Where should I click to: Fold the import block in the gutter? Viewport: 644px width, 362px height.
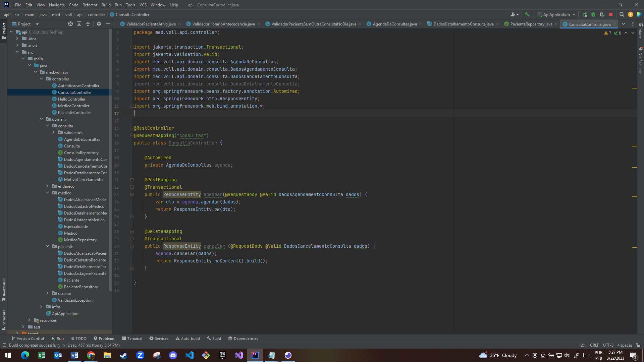tap(132, 47)
